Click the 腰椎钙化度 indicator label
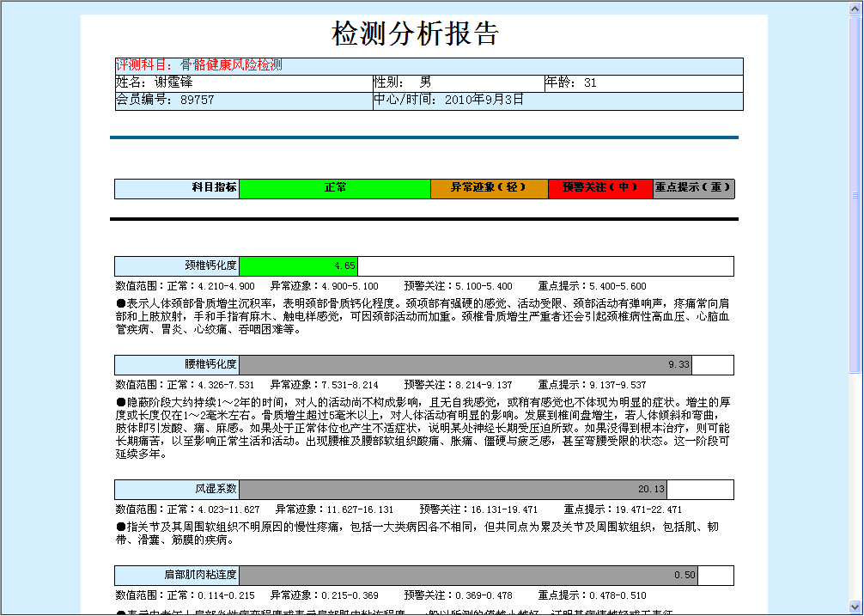The width and height of the screenshot is (864, 616). (177, 365)
